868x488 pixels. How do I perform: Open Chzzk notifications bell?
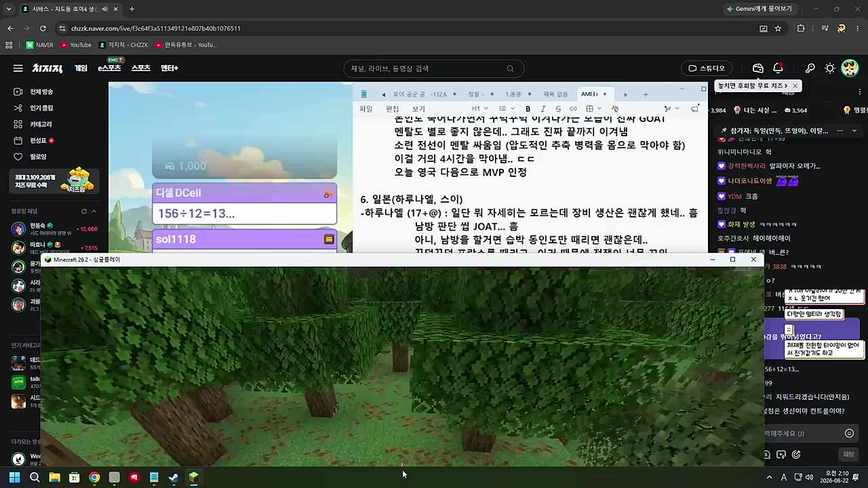(x=778, y=68)
